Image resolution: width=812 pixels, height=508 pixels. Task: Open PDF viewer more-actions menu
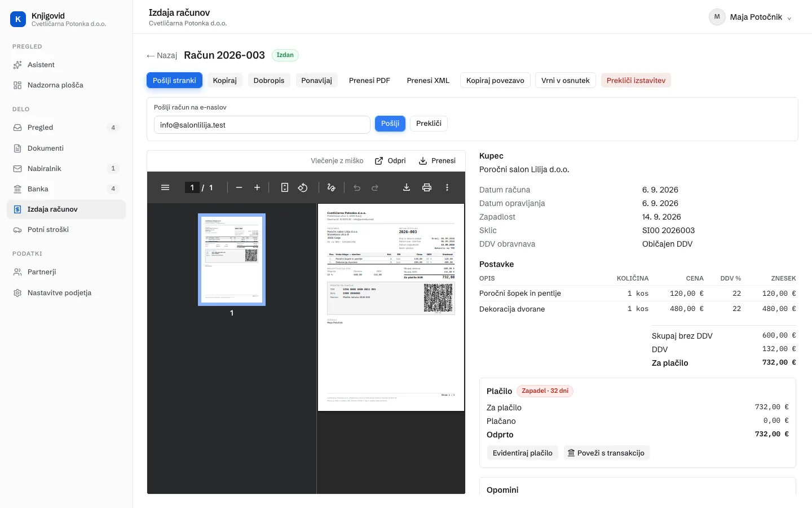tap(447, 187)
